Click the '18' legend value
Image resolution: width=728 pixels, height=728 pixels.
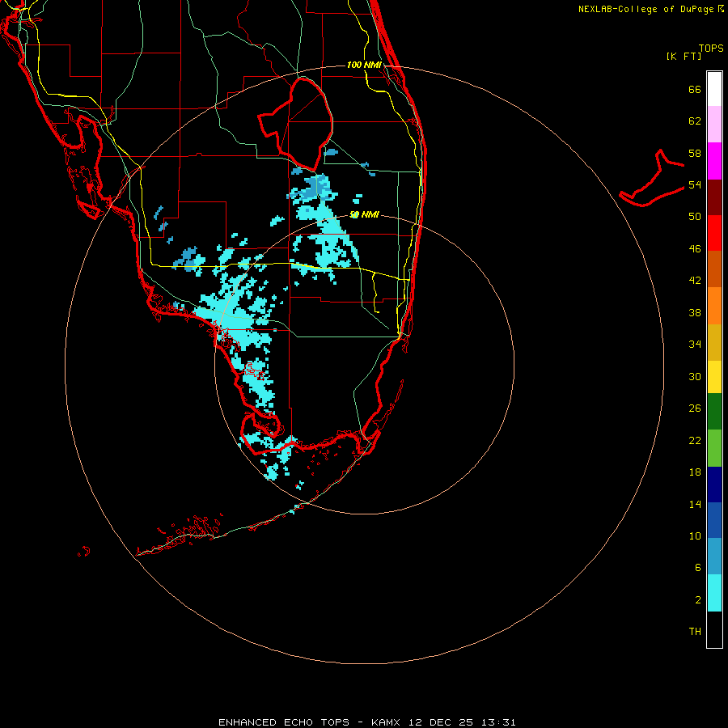pos(695,472)
